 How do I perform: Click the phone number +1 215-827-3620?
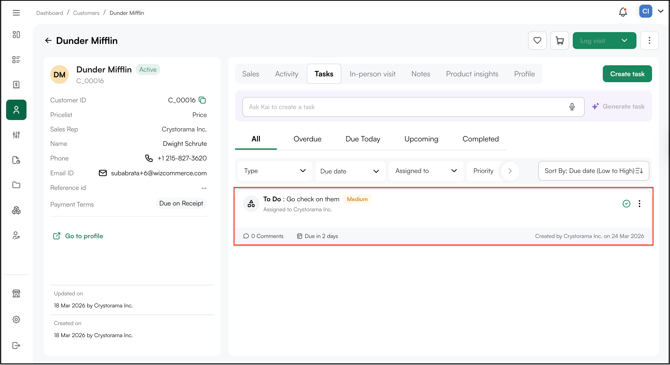click(182, 158)
